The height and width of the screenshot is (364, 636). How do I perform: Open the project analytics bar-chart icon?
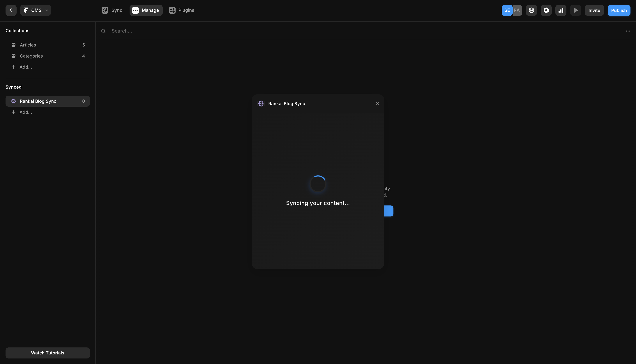(x=561, y=10)
